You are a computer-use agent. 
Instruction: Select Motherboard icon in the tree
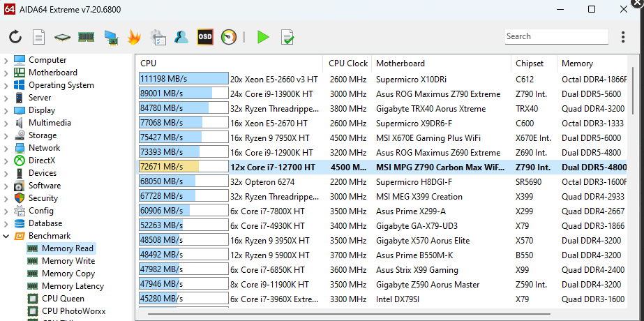(x=20, y=73)
